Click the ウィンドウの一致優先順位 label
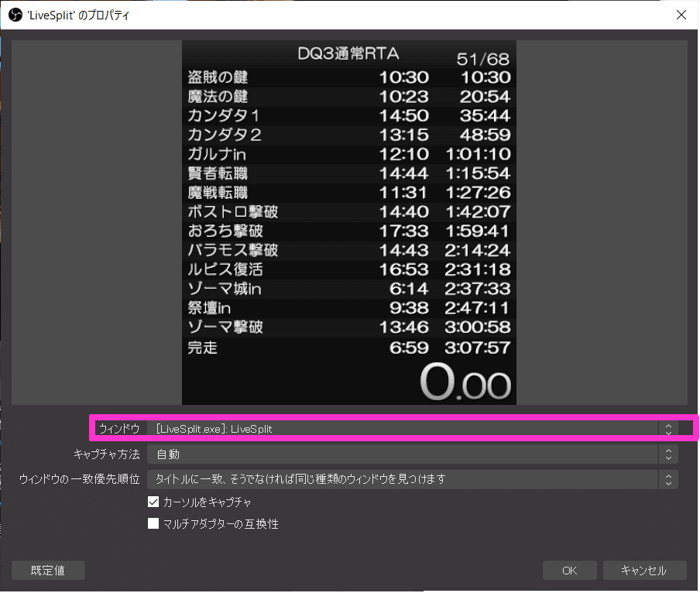The width and height of the screenshot is (700, 593). (80, 479)
